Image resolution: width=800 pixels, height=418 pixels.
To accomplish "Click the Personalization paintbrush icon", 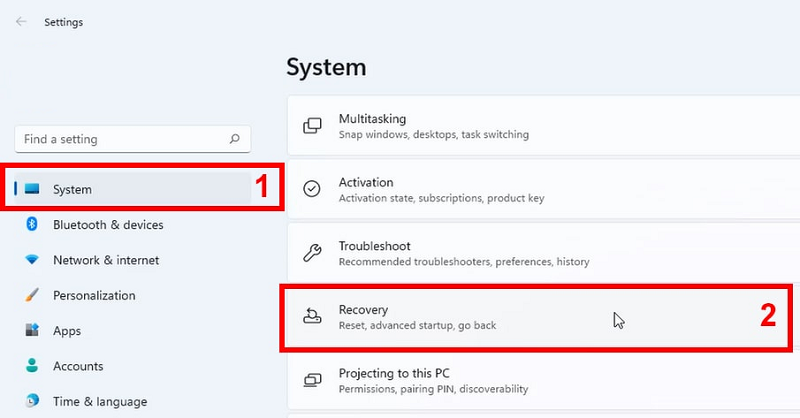I will [x=32, y=296].
